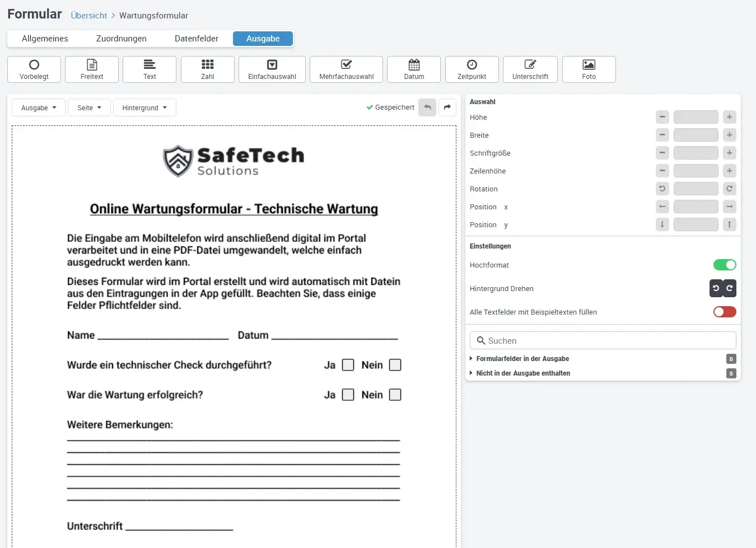756x548 pixels.
Task: Switch to the Datenfelder tab
Action: click(196, 39)
